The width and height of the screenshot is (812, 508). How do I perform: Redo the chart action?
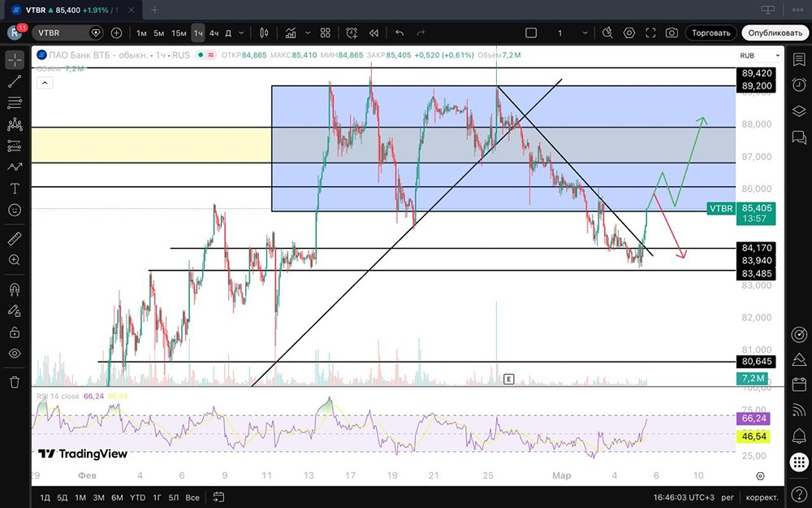click(421, 33)
